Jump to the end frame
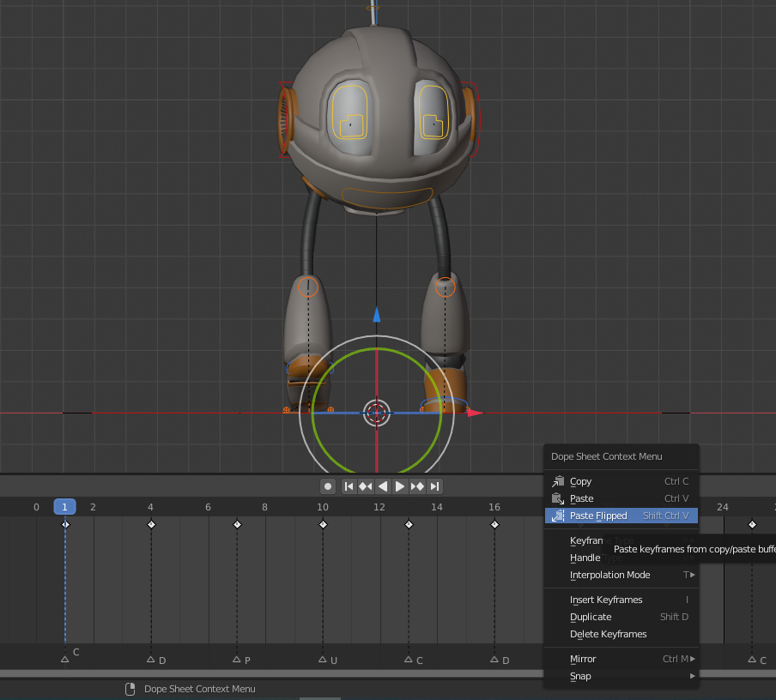Viewport: 776px width, 700px height. [x=434, y=486]
